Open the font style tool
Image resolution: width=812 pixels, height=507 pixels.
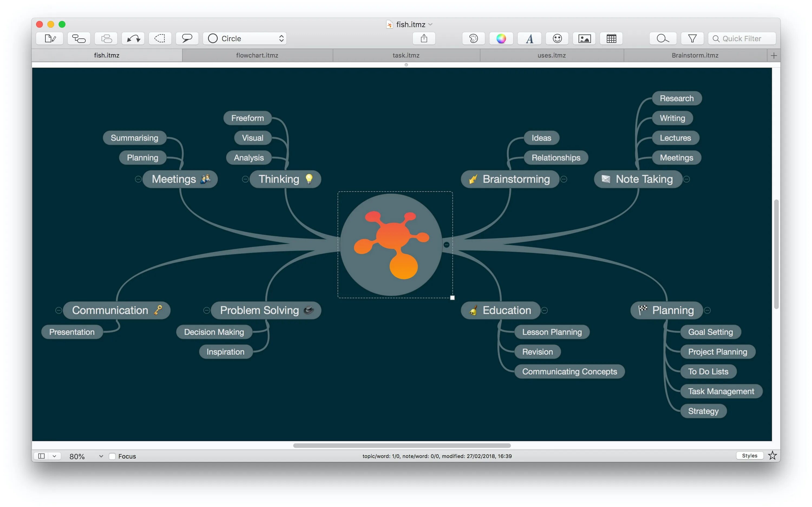tap(529, 39)
